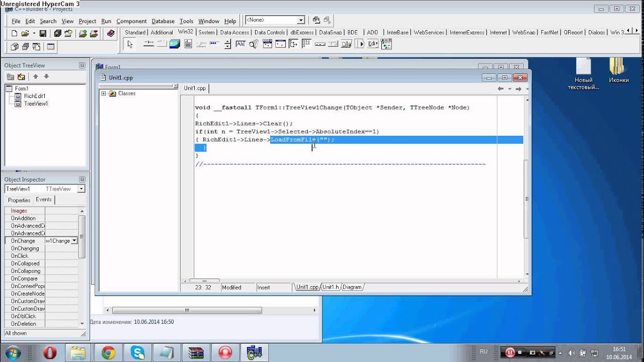Screen dimensions: 644x362
Task: Open the <None> desktop combo box
Action: tap(301, 20)
